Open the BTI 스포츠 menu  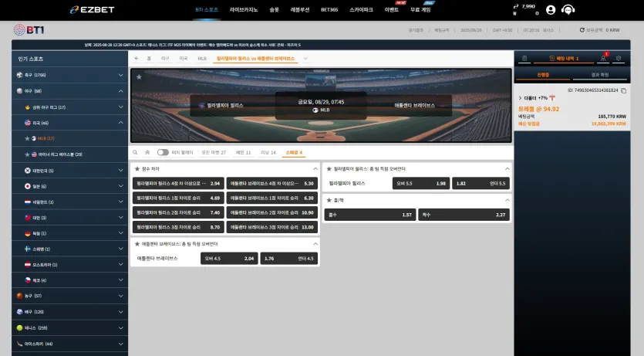[x=207, y=10]
